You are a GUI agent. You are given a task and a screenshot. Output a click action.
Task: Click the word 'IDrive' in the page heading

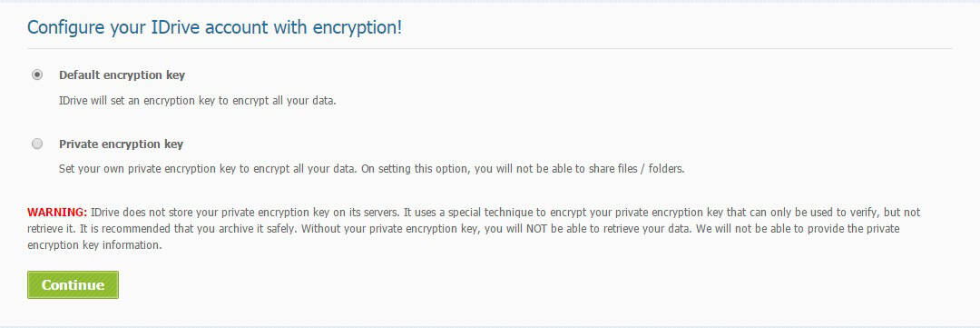[176, 28]
